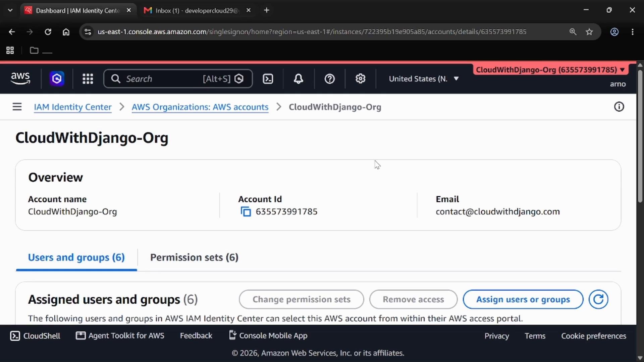The height and width of the screenshot is (362, 644).
Task: Switch to the Permission sets tab
Action: (x=194, y=257)
